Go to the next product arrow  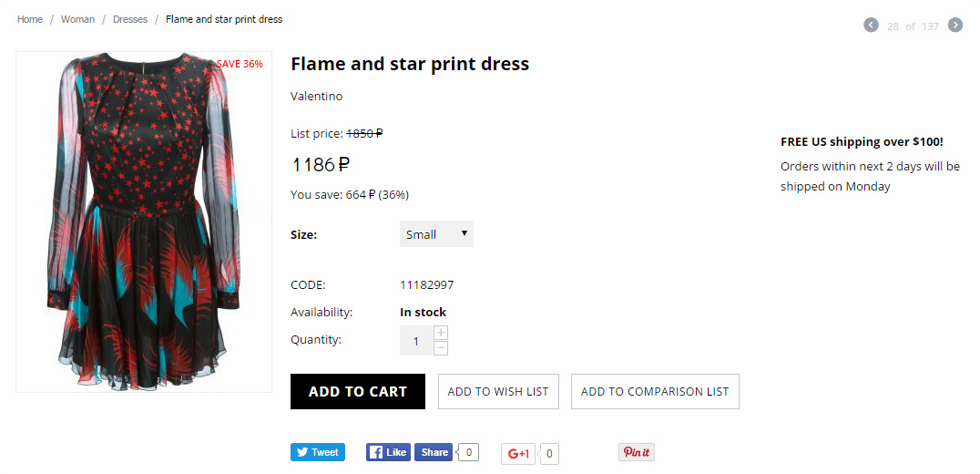point(955,25)
